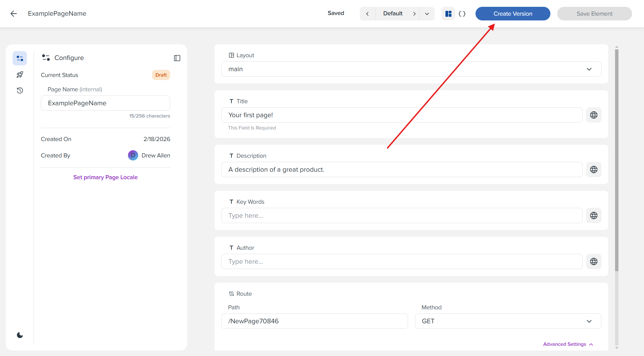The width and height of the screenshot is (644, 356).
Task: Collapse the Configure panel with sidebar icon
Action: coord(177,58)
